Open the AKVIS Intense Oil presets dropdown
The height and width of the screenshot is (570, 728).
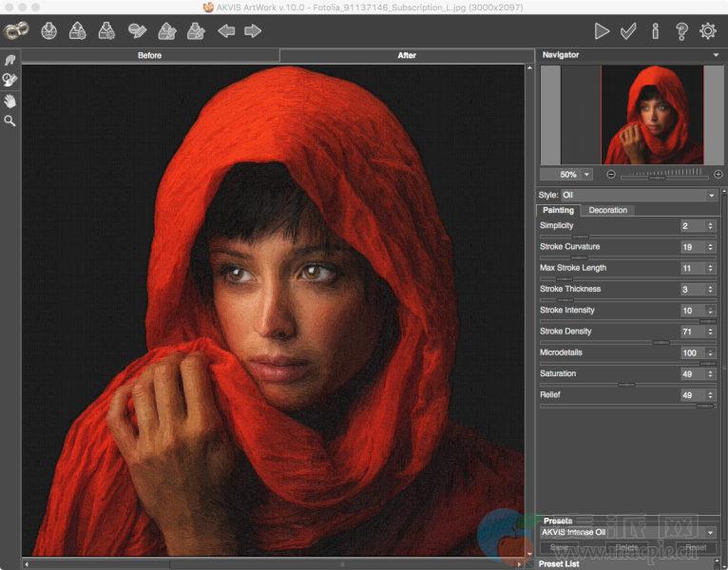(x=710, y=533)
